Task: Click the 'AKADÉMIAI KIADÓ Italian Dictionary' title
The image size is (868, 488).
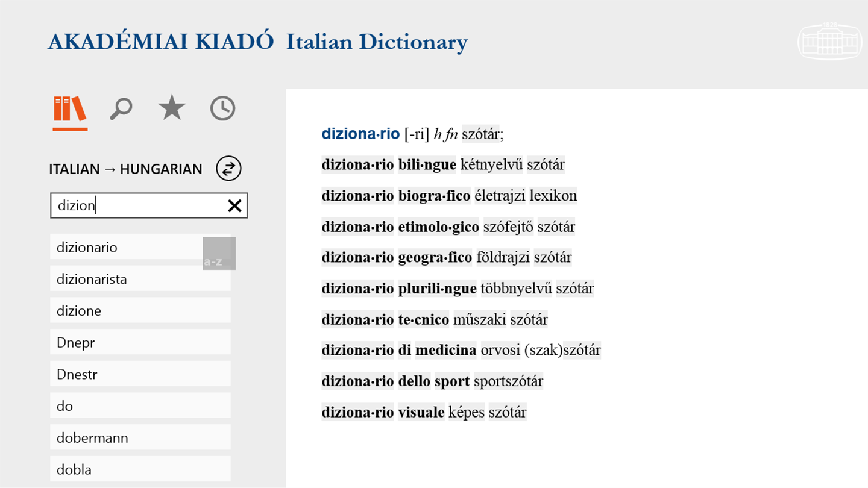Action: tap(258, 42)
